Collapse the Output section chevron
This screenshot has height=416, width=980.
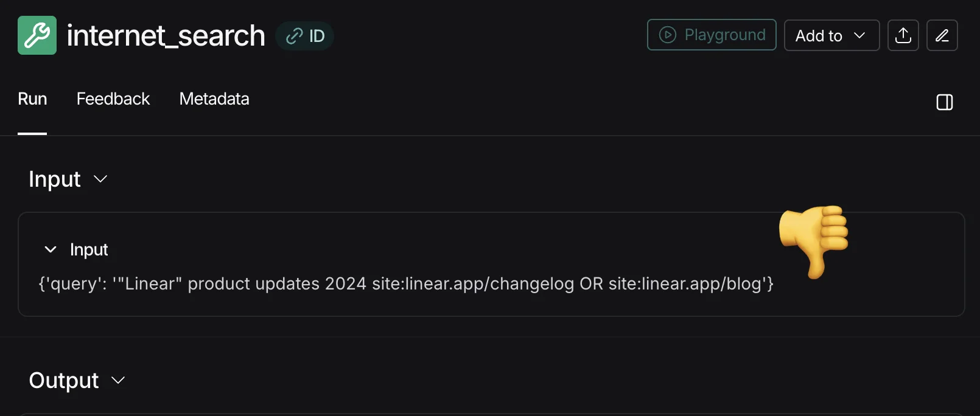118,380
